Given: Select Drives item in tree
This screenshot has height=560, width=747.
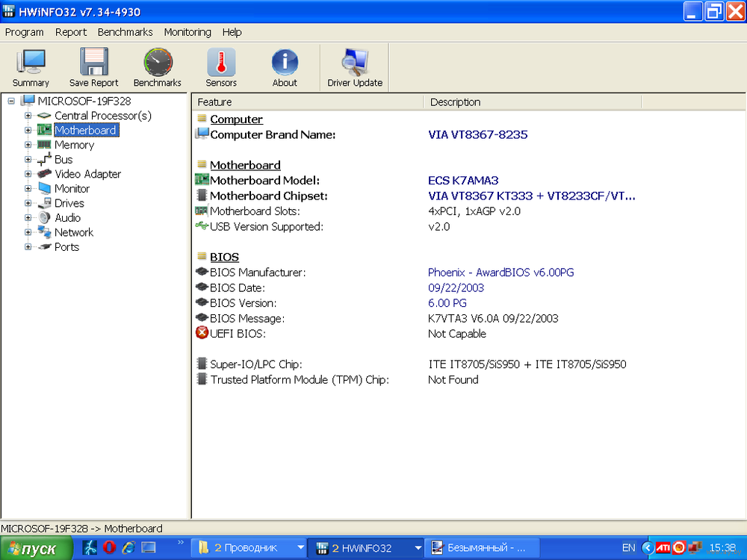Looking at the screenshot, I should tap(69, 203).
